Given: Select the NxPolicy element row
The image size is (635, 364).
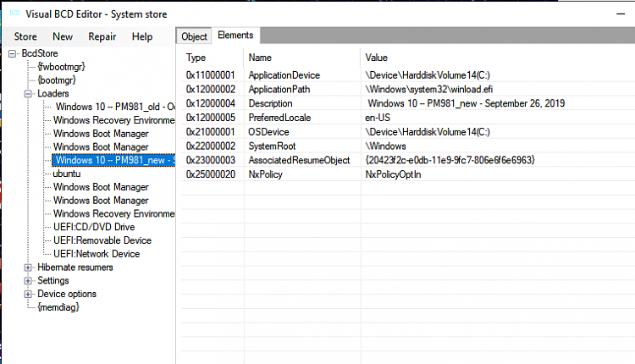Looking at the screenshot, I should [x=408, y=174].
